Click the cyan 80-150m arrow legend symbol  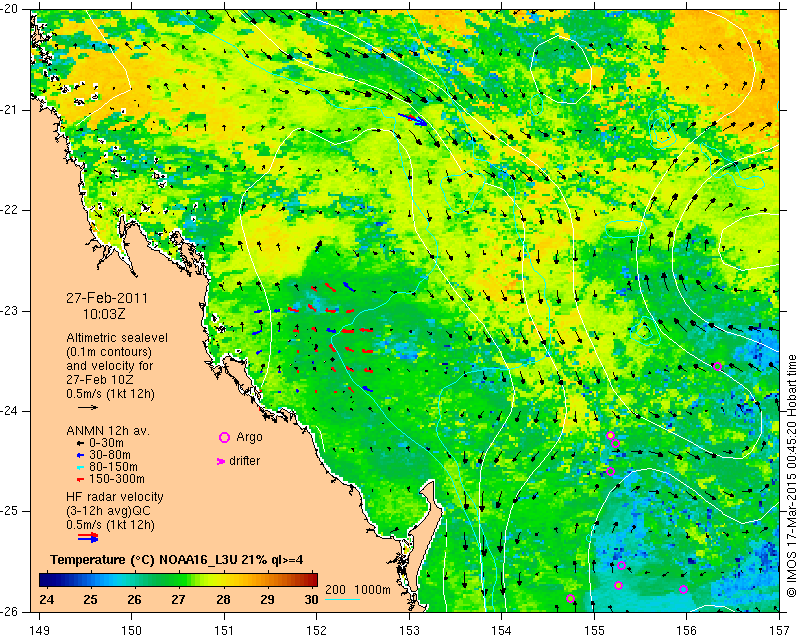click(x=80, y=467)
